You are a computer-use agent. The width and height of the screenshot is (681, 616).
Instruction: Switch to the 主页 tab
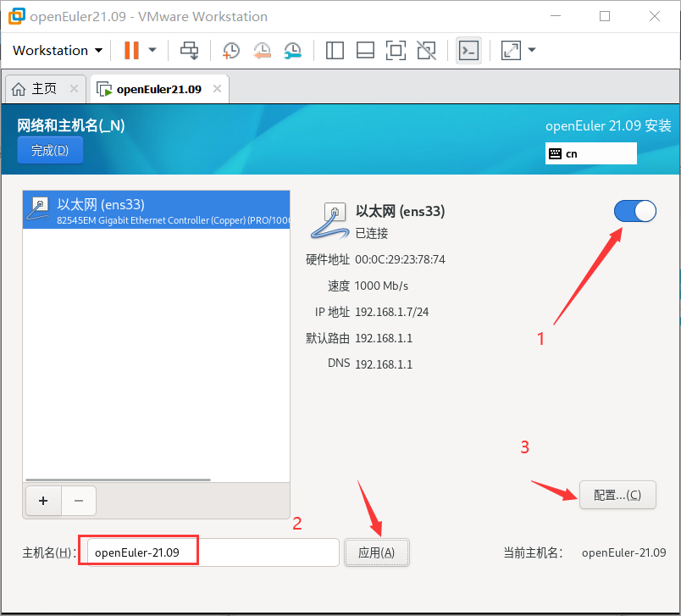(x=44, y=89)
